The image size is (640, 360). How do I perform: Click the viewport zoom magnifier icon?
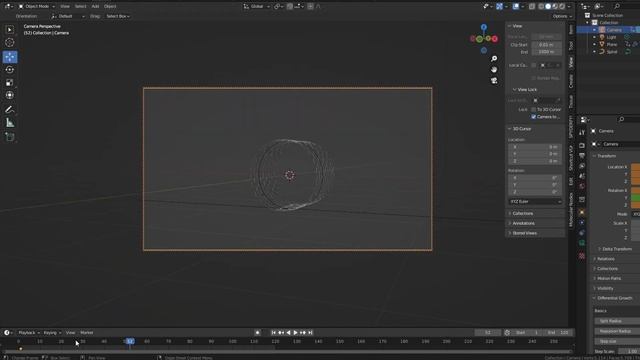pos(494,59)
